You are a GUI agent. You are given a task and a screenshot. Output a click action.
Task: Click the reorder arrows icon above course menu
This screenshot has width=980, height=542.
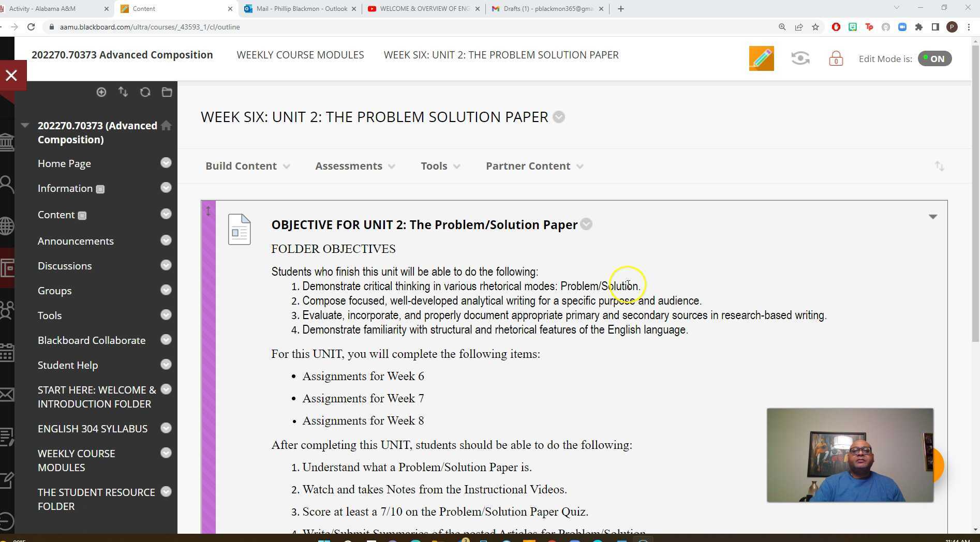pyautogui.click(x=123, y=92)
